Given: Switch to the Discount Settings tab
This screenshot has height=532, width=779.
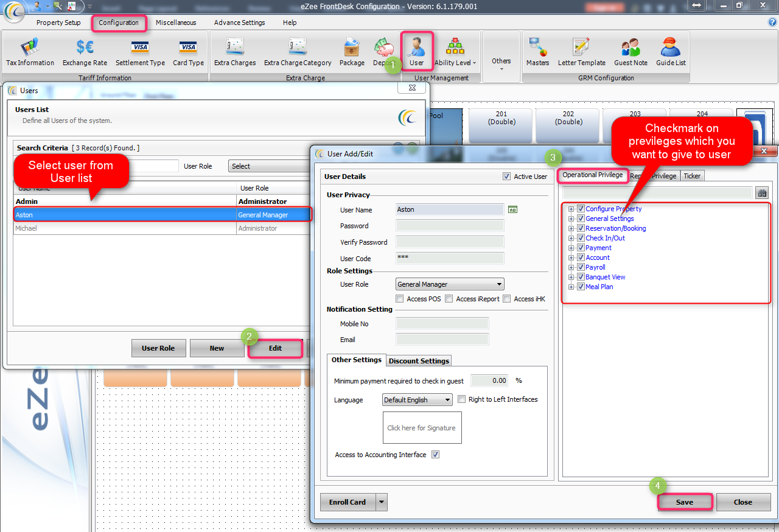Looking at the screenshot, I should pyautogui.click(x=419, y=361).
